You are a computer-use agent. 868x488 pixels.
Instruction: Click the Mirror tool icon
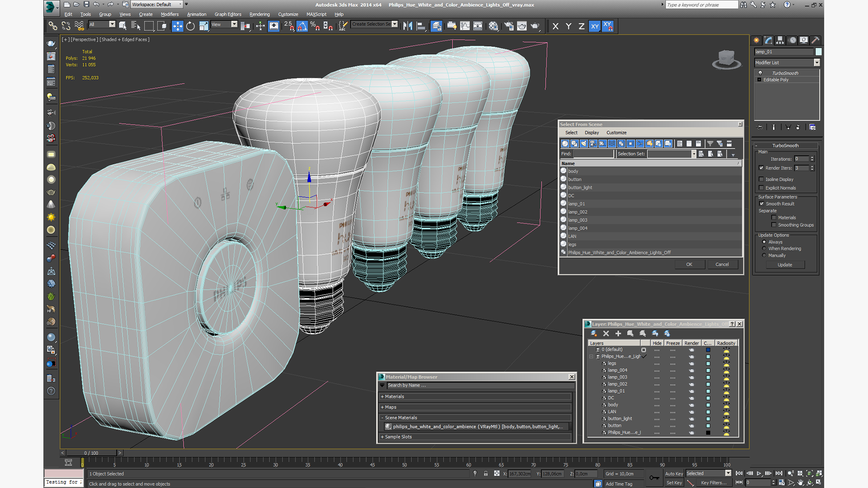pyautogui.click(x=408, y=26)
